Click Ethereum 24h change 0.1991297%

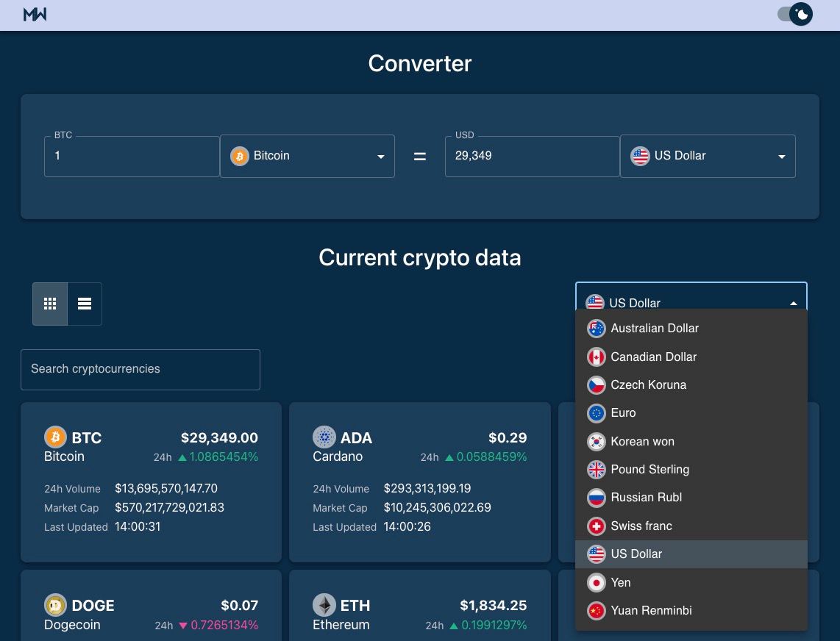[494, 625]
